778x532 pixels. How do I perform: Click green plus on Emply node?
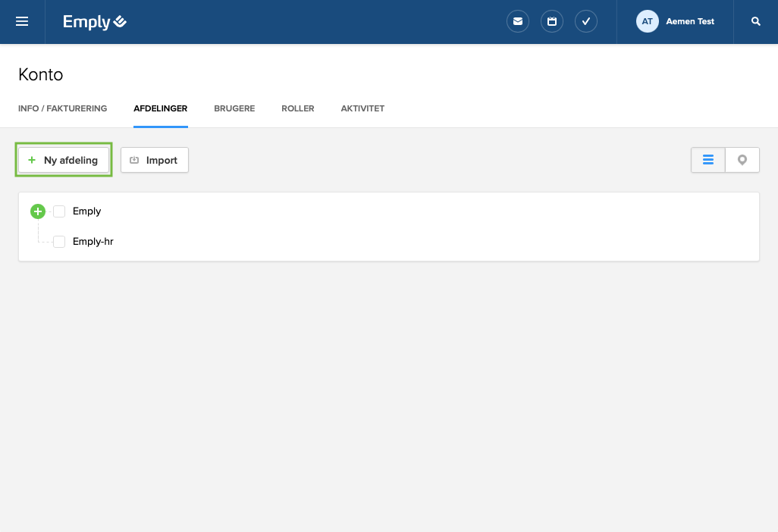click(38, 211)
